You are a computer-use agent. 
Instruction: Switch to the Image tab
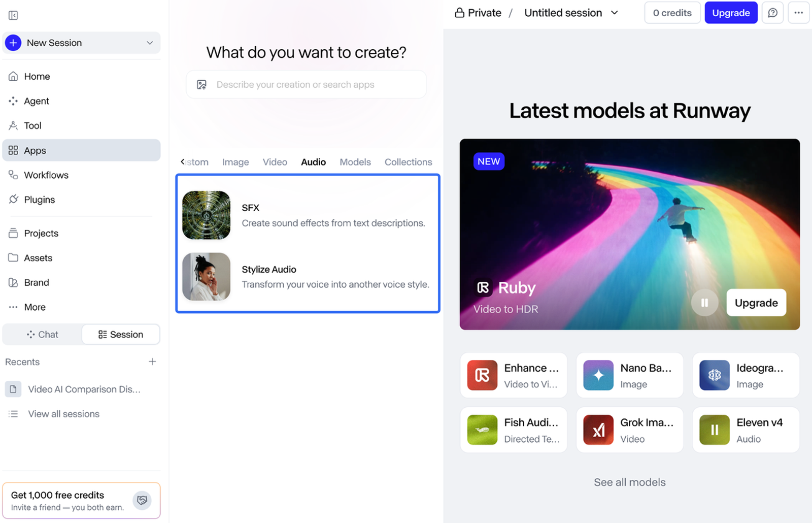[x=235, y=162]
